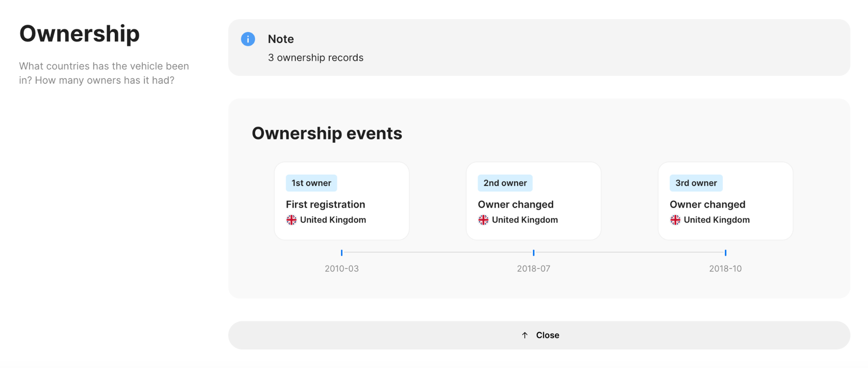This screenshot has height=368, width=868.
Task: Click the First registration event title
Action: [x=325, y=204]
